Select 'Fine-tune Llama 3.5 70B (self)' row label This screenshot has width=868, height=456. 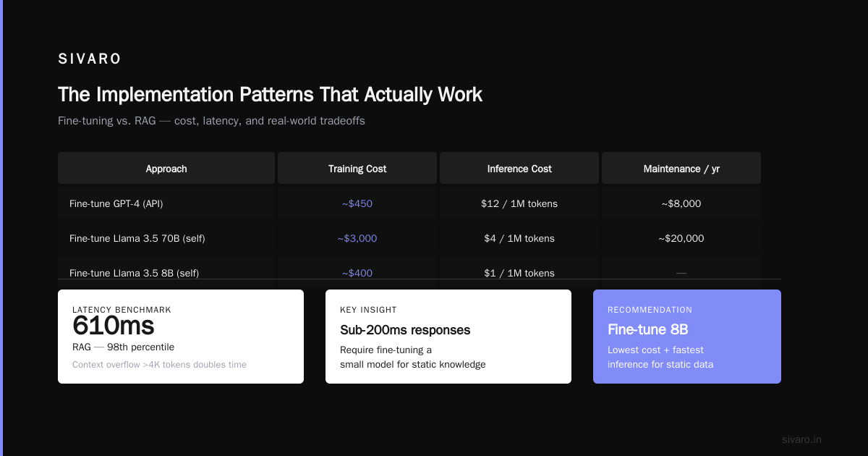click(137, 238)
